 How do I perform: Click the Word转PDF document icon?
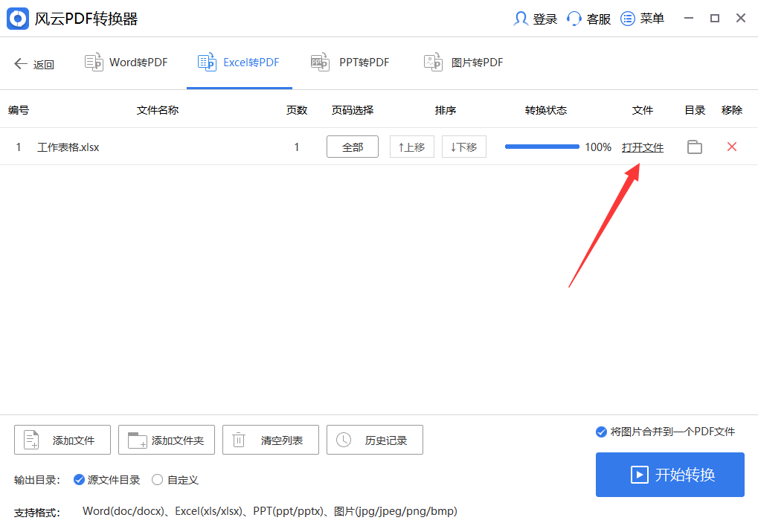coord(94,62)
